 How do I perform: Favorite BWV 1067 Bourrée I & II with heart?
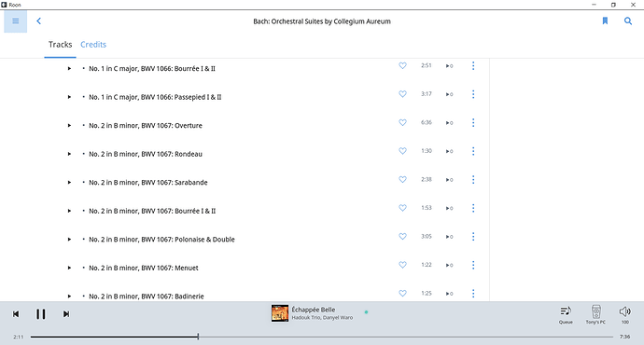pos(402,208)
